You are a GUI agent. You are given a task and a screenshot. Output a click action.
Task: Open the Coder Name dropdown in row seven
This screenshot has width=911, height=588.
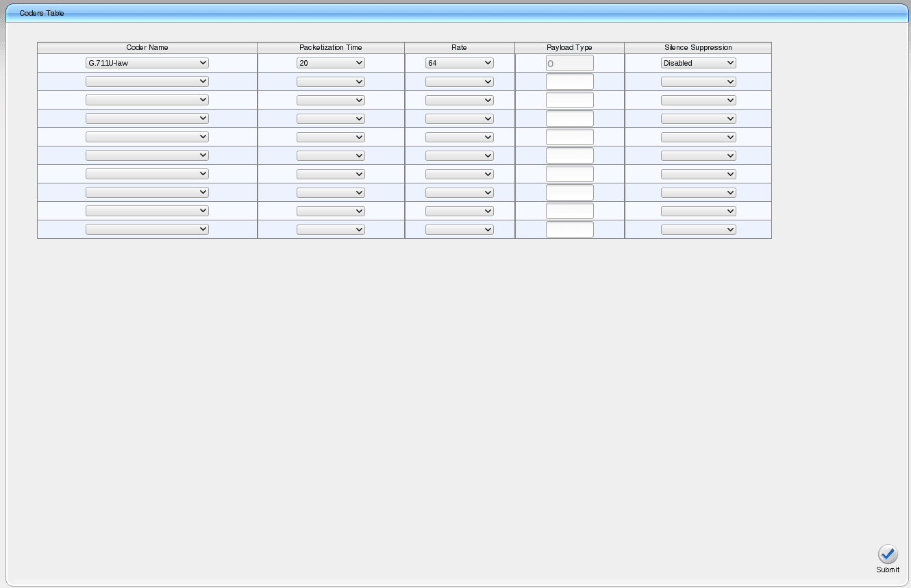point(147,174)
